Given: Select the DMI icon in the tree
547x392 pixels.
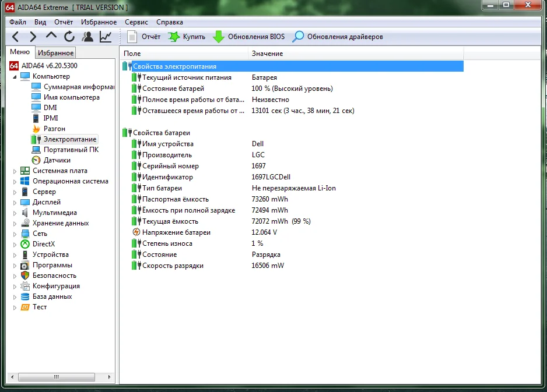Looking at the screenshot, I should 36,107.
